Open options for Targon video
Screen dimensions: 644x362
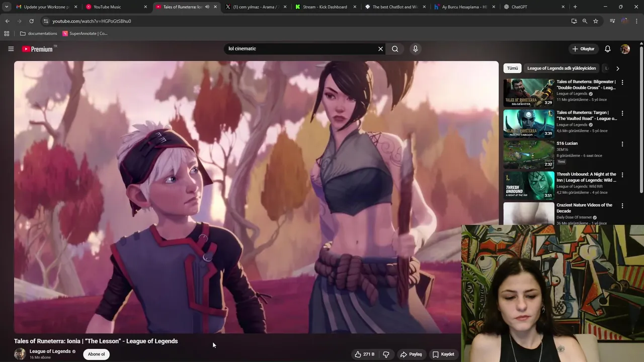click(622, 113)
